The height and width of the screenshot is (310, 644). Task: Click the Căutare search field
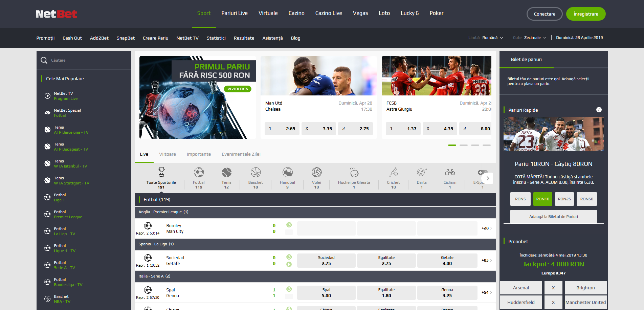[x=84, y=60]
